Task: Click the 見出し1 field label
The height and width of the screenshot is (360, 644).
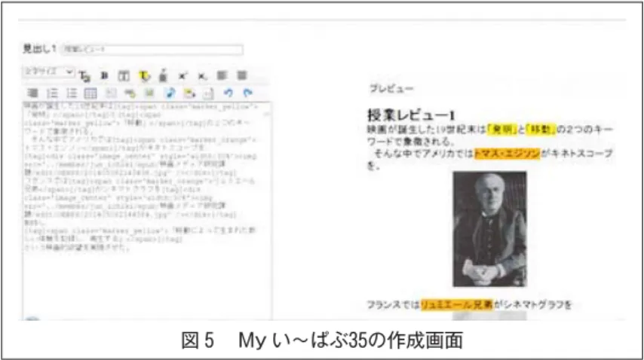Action: click(x=39, y=49)
